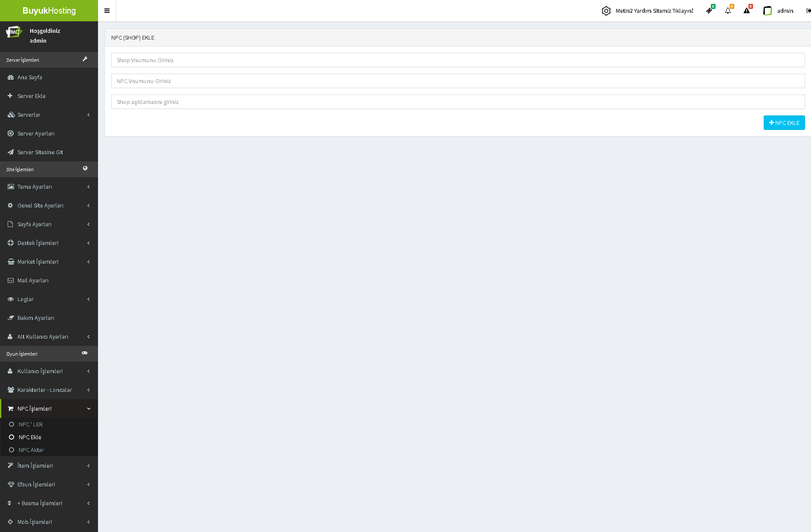Click the warning triangle alerts icon
Screen dimensions: 811x532
747,11
